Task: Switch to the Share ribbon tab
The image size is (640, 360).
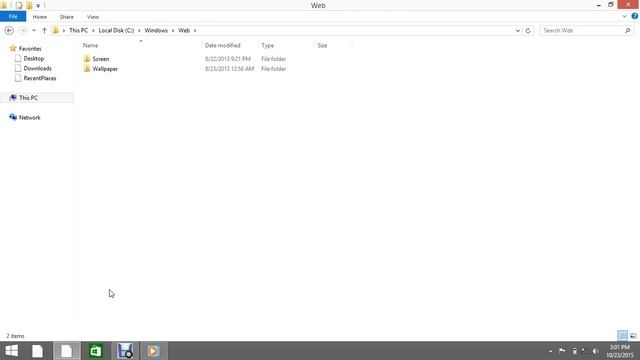Action: (67, 17)
